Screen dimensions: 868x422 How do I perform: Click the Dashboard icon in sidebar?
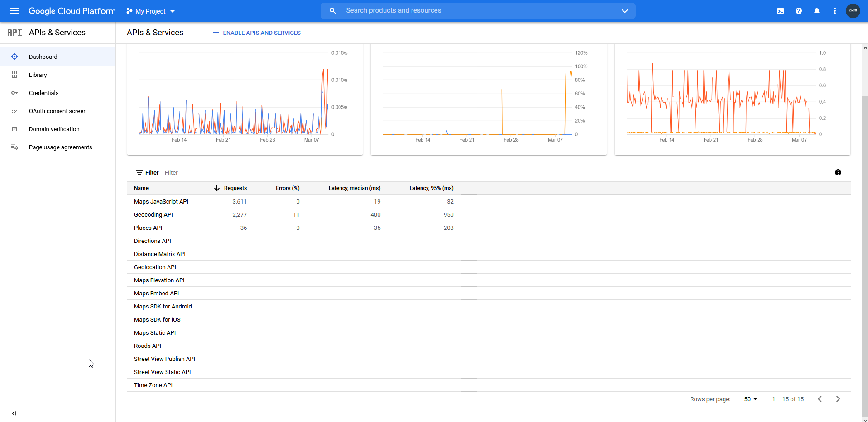[x=14, y=57]
